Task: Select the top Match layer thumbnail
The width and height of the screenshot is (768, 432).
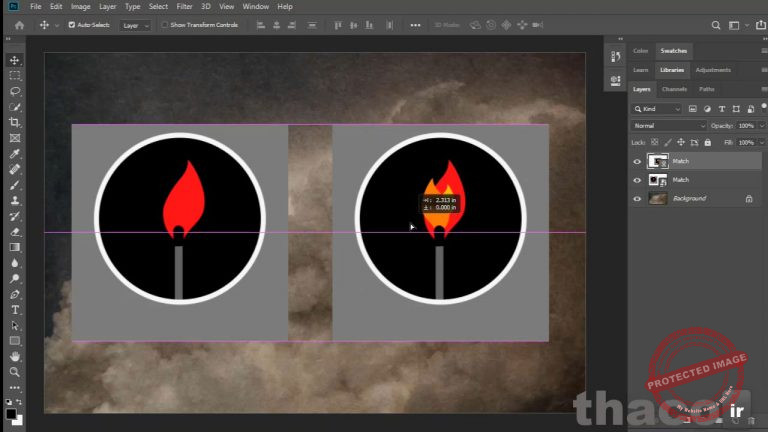Action: coord(658,161)
